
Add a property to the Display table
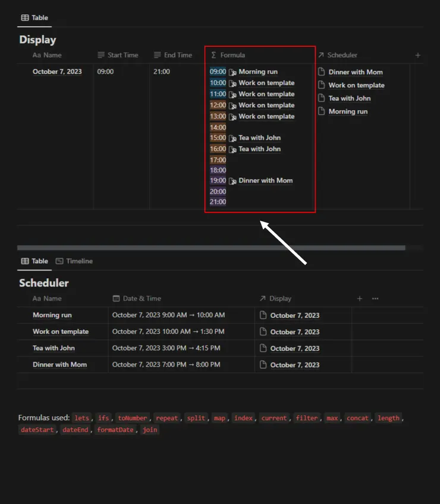417,55
